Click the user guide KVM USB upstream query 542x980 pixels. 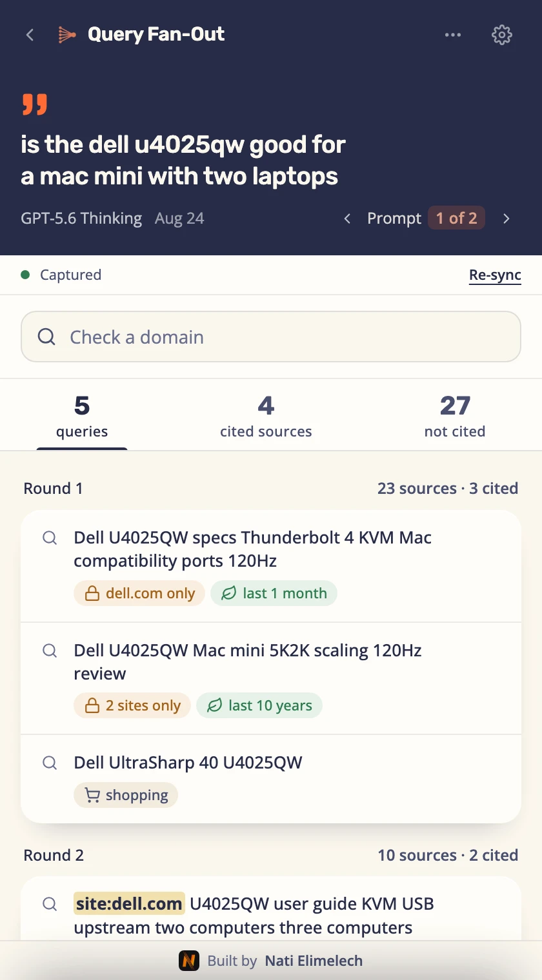(x=254, y=916)
